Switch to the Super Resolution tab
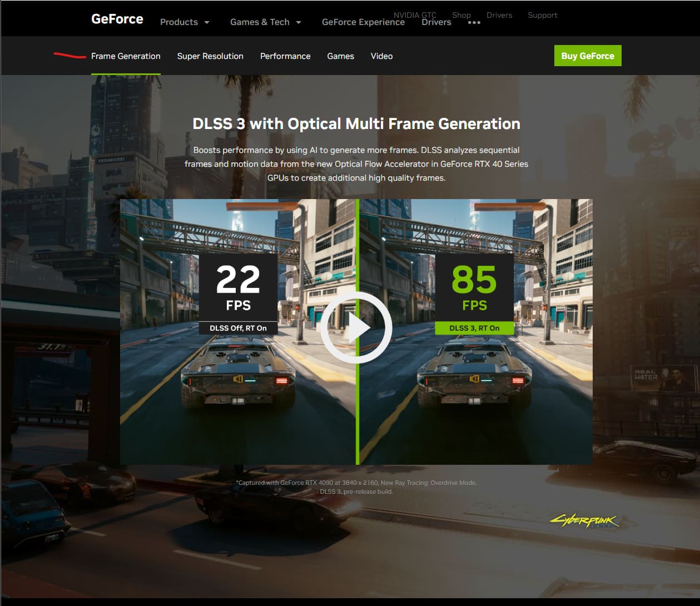Image resolution: width=700 pixels, height=606 pixels. tap(210, 56)
